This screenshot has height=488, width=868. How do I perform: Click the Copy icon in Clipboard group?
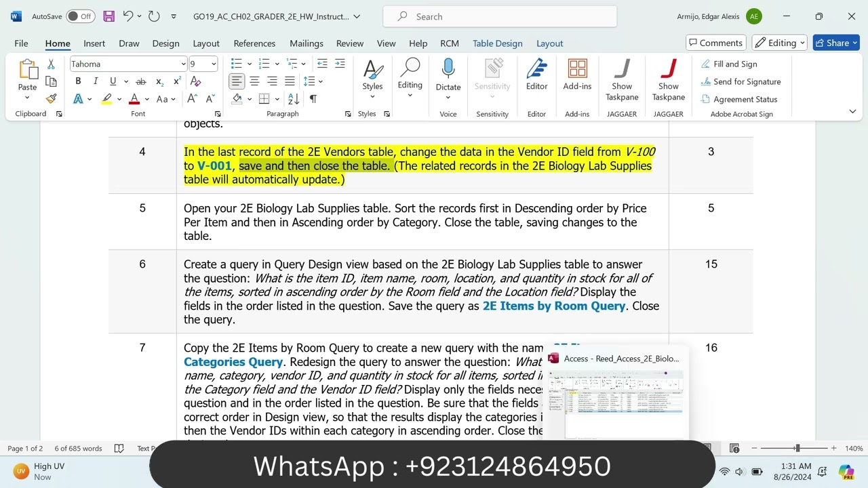click(x=51, y=81)
